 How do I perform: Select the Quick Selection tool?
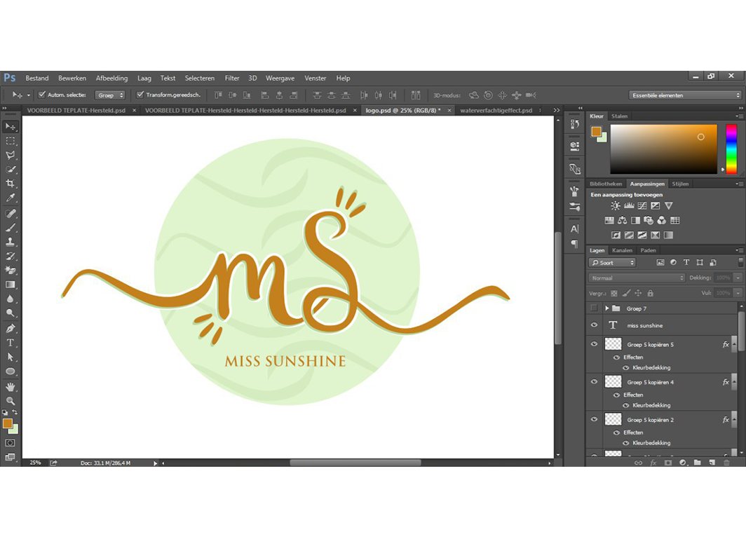click(x=11, y=170)
